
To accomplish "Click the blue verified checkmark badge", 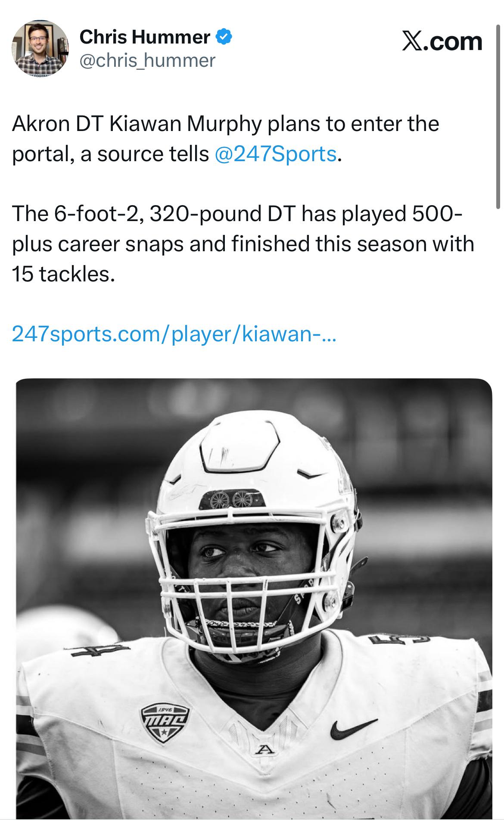I will (x=224, y=37).
